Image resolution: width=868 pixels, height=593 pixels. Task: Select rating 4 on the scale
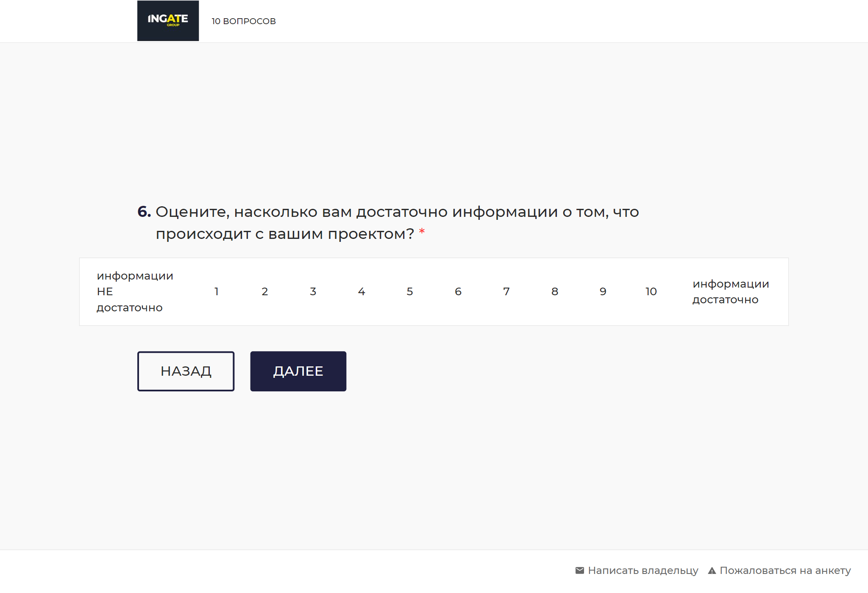[361, 291]
